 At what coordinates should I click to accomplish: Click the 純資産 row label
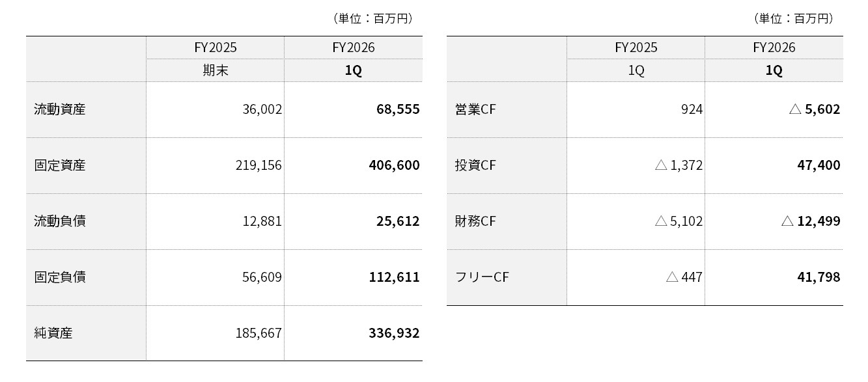point(53,333)
